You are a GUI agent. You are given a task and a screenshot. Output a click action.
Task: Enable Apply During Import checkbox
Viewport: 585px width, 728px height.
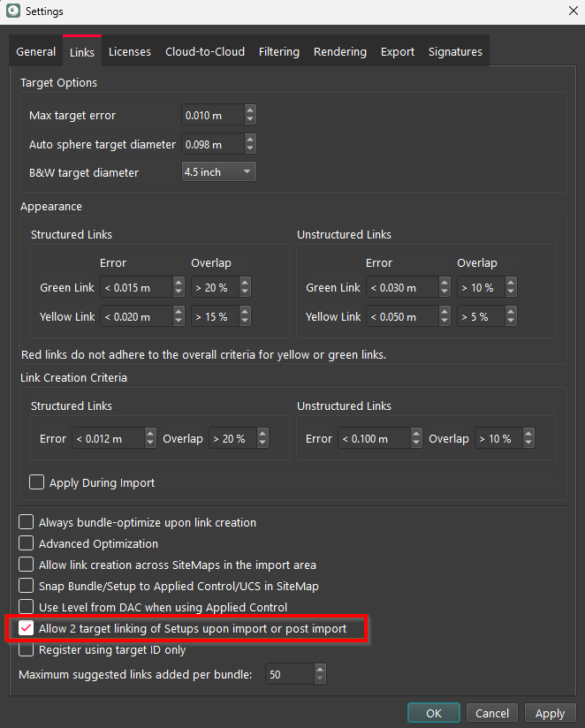[37, 482]
